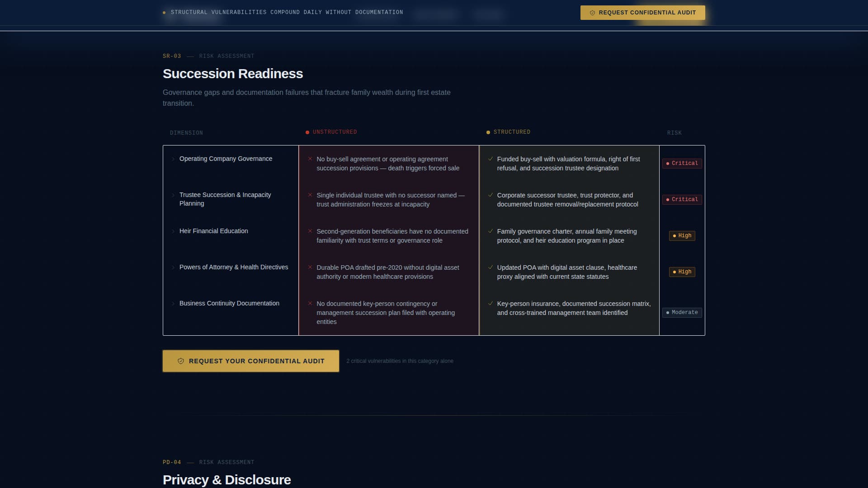Click red dot next to Unstructured header
This screenshot has width=868, height=488.
coord(307,132)
